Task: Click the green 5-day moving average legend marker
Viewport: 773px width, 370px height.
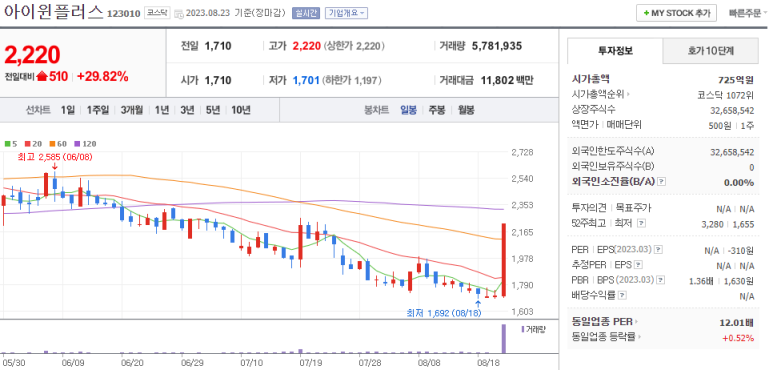Action: pyautogui.click(x=7, y=144)
